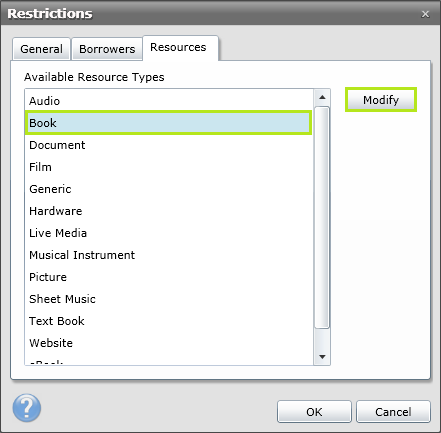Click the resource list scrollbar thumb

click(322, 218)
